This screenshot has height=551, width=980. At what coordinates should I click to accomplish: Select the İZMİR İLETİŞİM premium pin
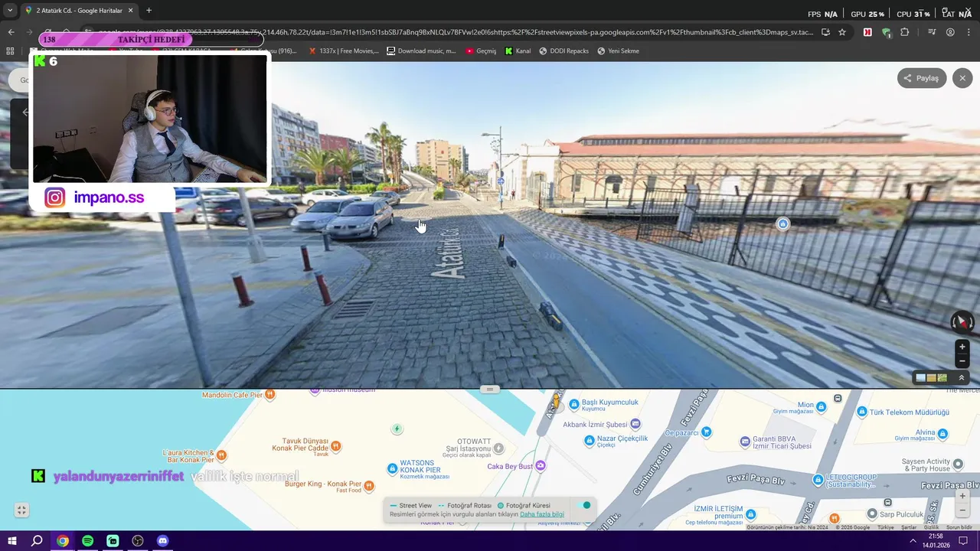click(x=750, y=514)
